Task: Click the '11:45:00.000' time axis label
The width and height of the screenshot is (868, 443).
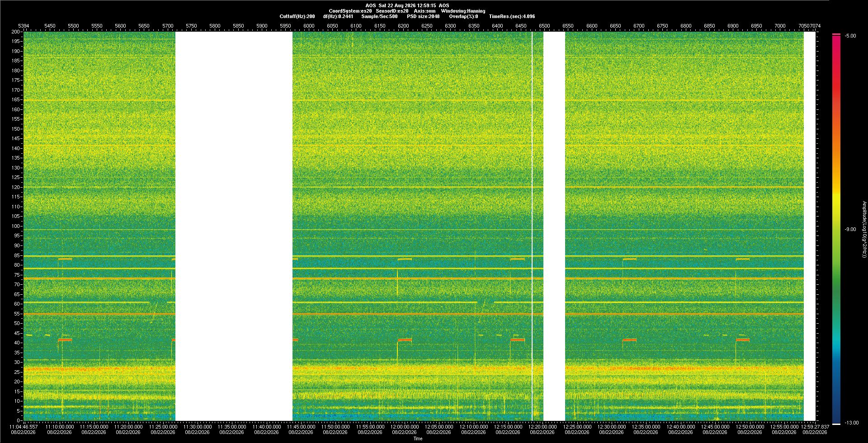Action: [301, 427]
